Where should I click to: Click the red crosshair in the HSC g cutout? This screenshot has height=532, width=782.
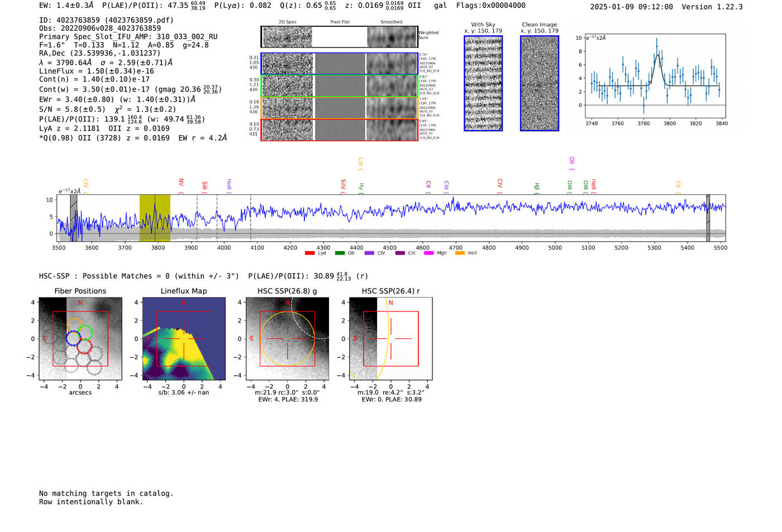(287, 339)
